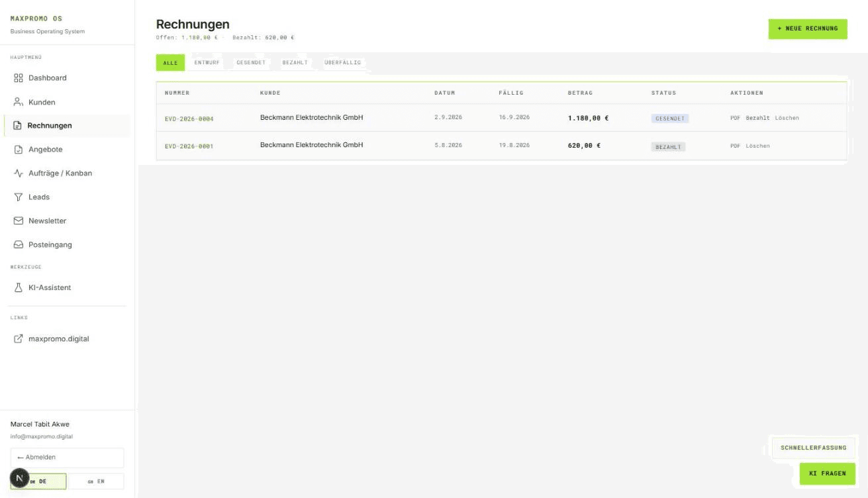Click the Newsletter envelope icon
868x498 pixels.
(x=19, y=221)
